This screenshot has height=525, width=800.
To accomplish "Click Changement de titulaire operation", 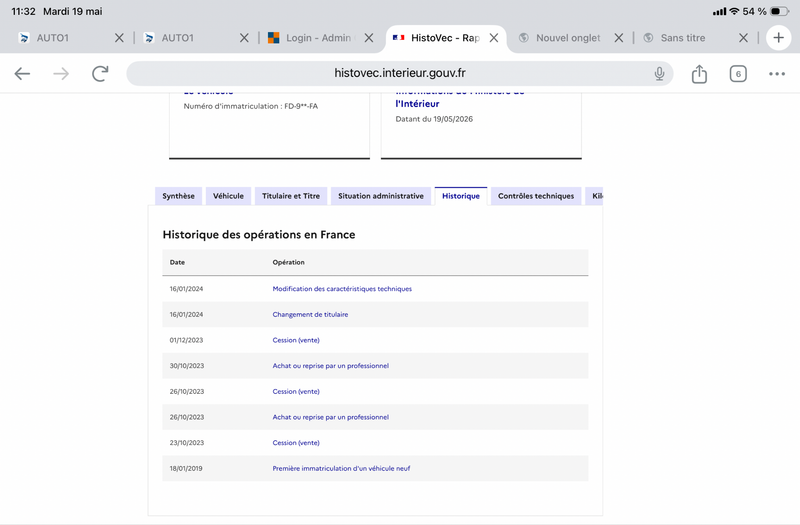I will coord(310,314).
